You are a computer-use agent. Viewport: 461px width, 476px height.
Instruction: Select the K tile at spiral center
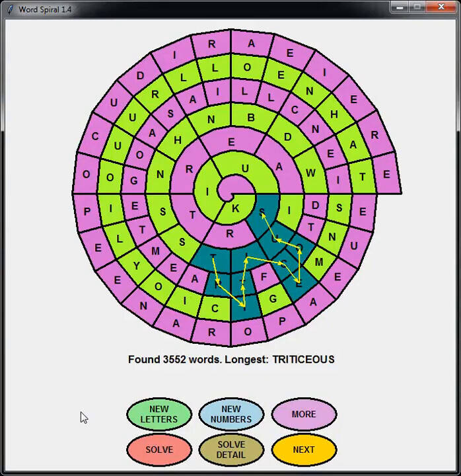tap(236, 208)
